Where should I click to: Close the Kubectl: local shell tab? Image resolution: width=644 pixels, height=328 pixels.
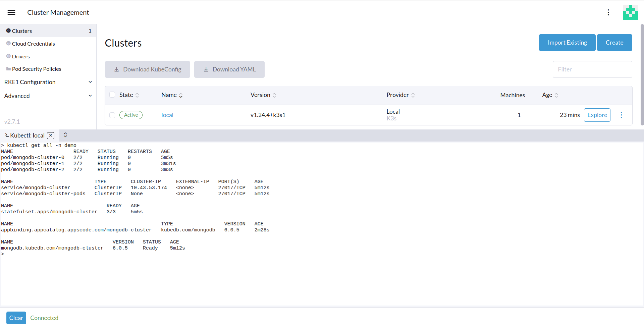pos(51,135)
